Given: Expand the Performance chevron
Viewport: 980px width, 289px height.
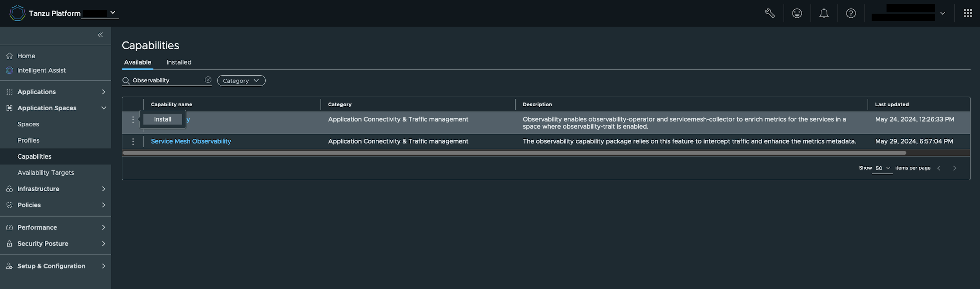Looking at the screenshot, I should 103,227.
